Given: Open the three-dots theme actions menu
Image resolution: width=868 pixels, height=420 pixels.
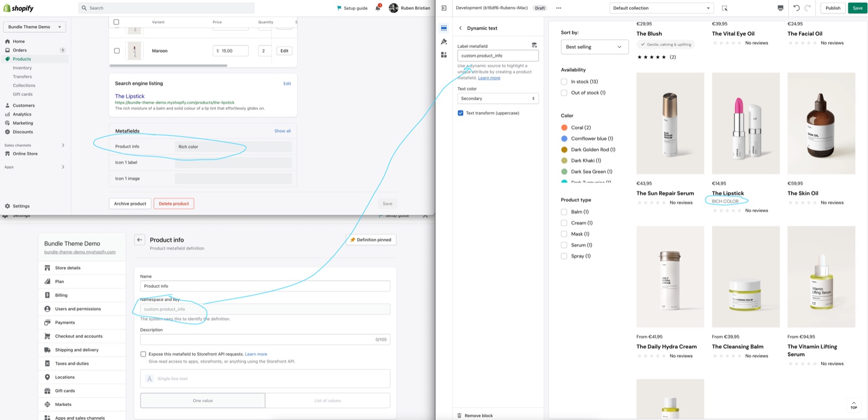Looking at the screenshot, I should pos(559,8).
